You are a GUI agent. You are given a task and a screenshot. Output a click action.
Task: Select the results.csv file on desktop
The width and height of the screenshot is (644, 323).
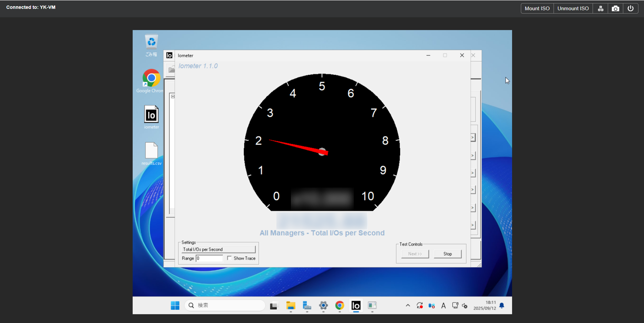tap(151, 151)
